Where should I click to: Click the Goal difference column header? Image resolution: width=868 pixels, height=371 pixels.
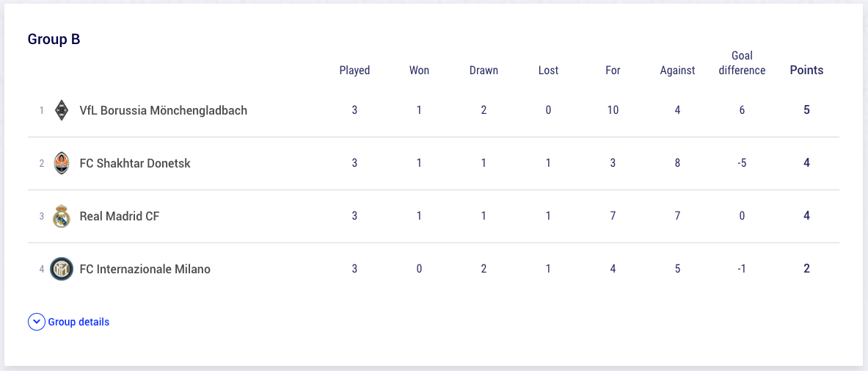coord(742,63)
